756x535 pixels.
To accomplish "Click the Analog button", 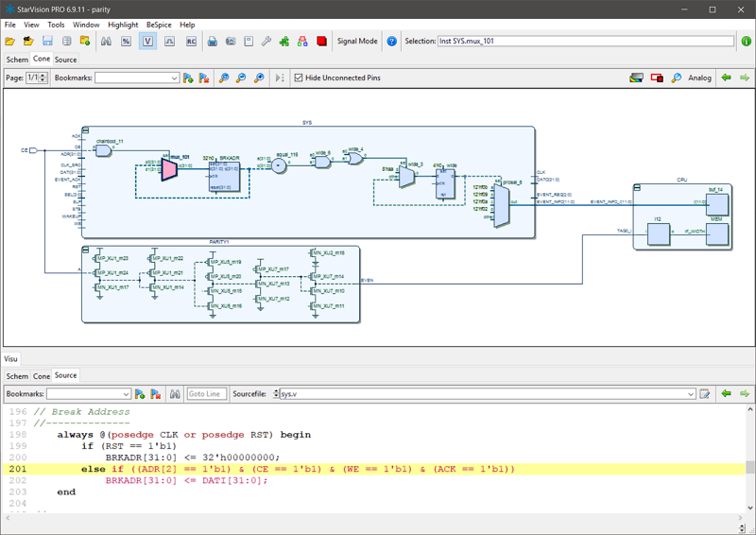I will pyautogui.click(x=699, y=78).
